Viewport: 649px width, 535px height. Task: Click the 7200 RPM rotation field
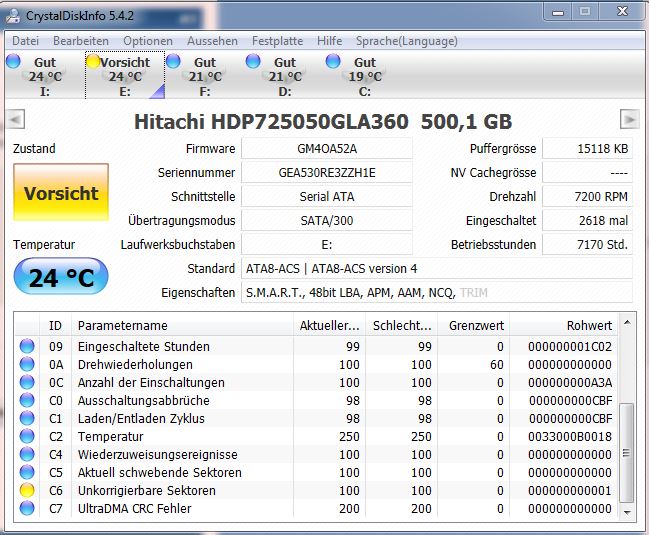coord(587,196)
